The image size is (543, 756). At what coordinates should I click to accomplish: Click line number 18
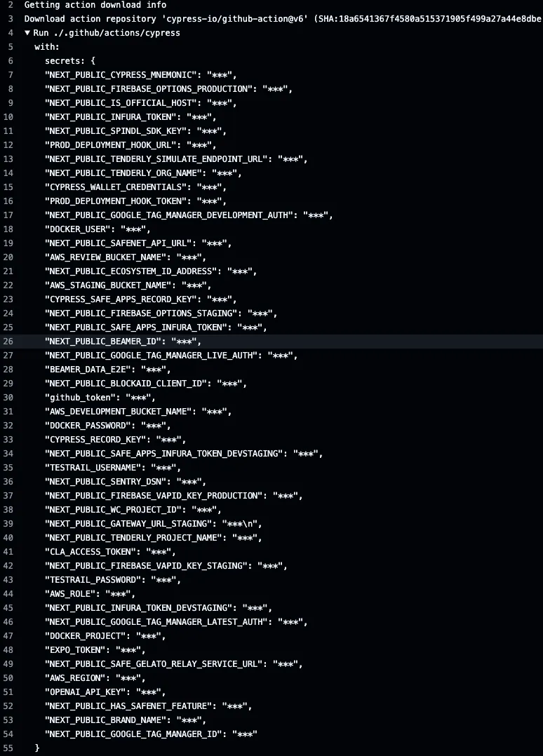(10, 229)
